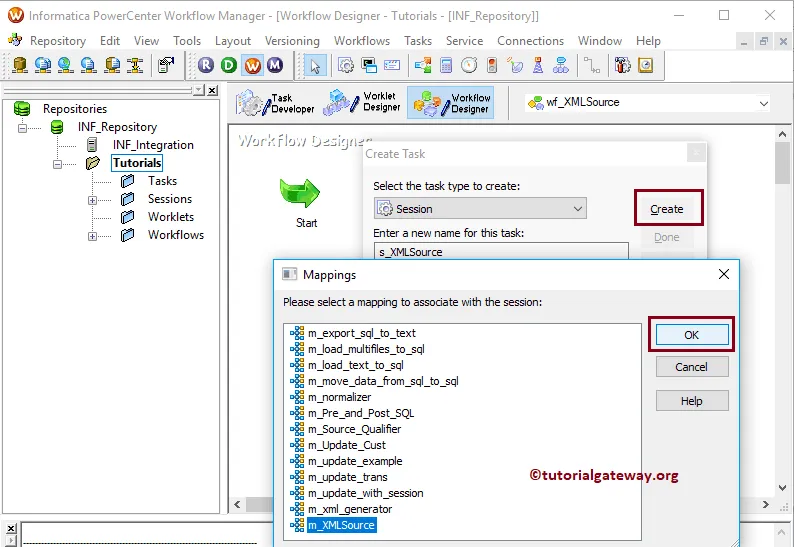This screenshot has height=547, width=794.
Task: Switch to Workflow Designer tool
Action: (451, 103)
